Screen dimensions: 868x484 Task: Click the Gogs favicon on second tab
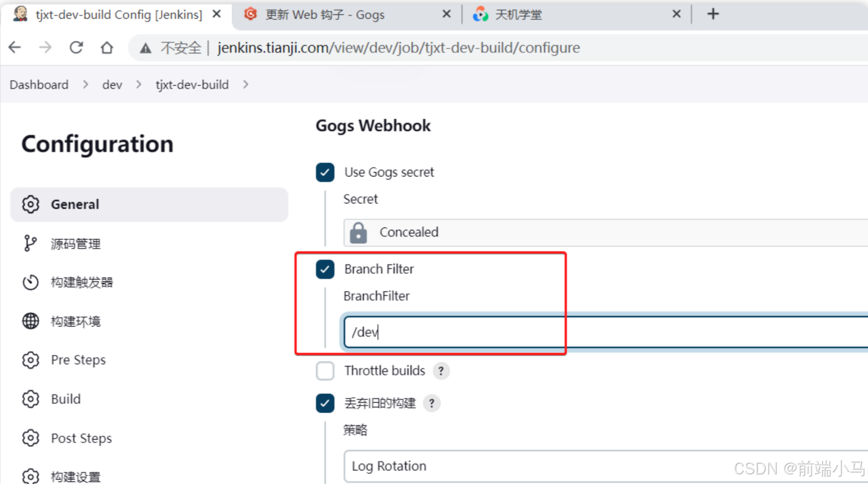250,14
